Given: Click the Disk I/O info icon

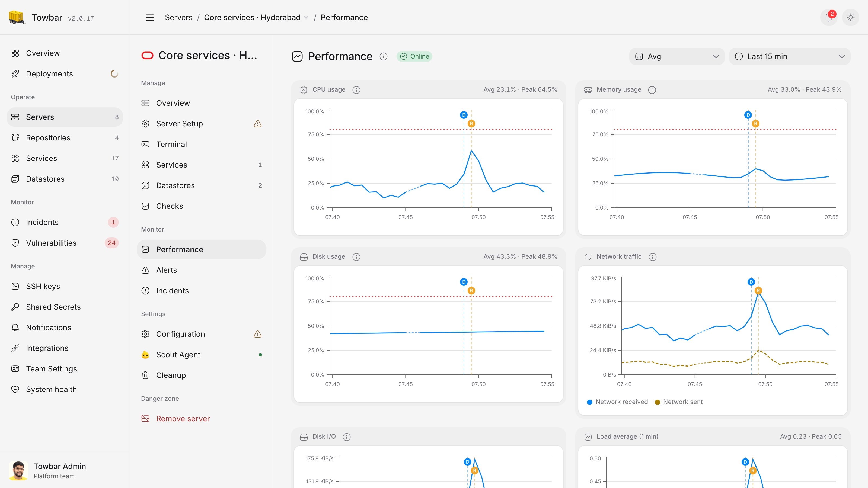Looking at the screenshot, I should point(346,437).
